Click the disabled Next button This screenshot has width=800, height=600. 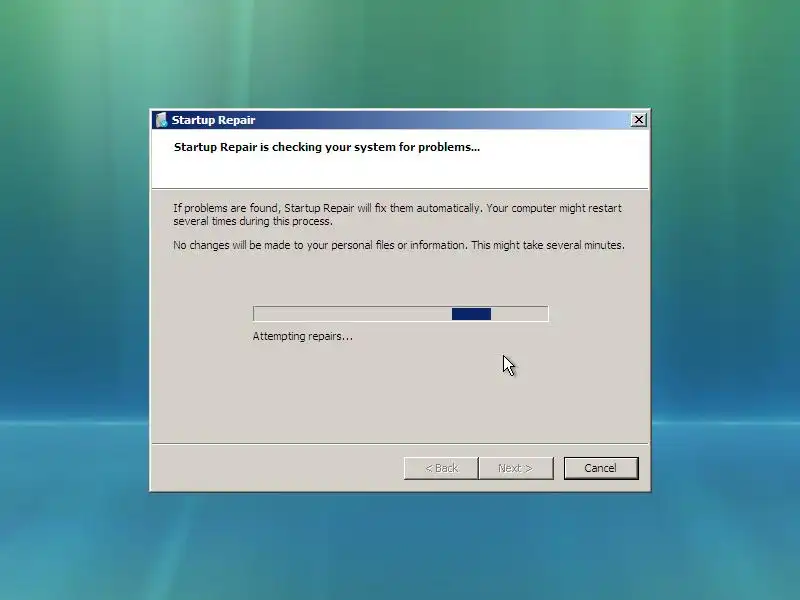tap(515, 468)
